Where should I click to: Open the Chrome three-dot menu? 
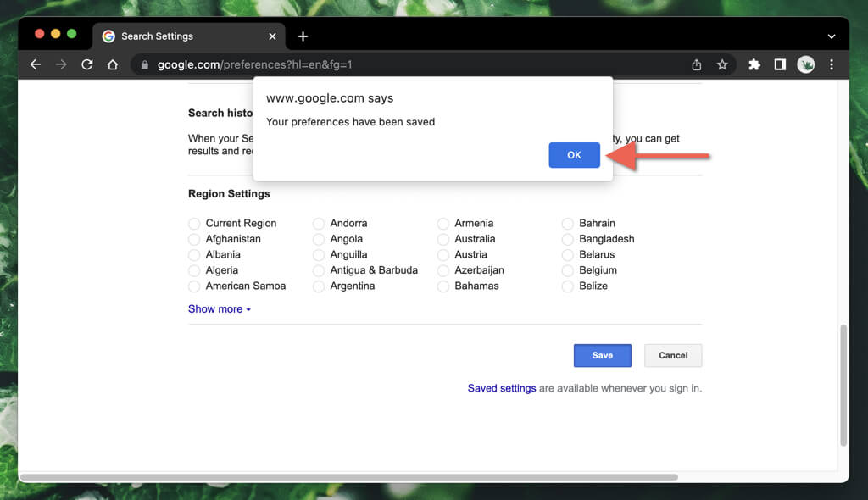(831, 64)
